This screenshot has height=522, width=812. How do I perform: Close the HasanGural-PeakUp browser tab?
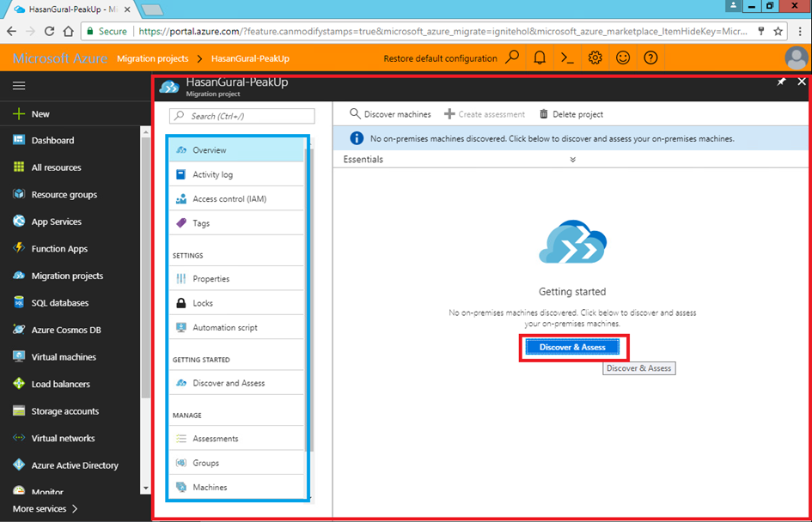click(x=127, y=9)
